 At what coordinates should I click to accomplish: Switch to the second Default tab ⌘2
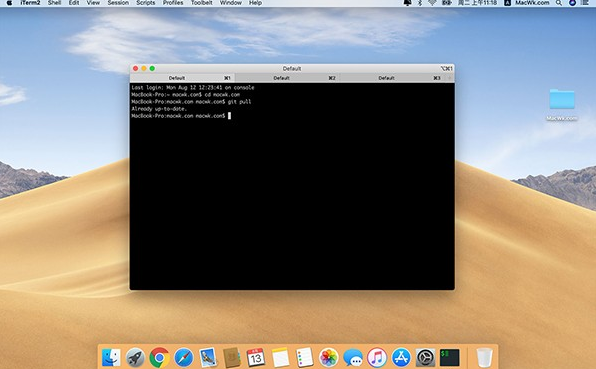coord(287,78)
